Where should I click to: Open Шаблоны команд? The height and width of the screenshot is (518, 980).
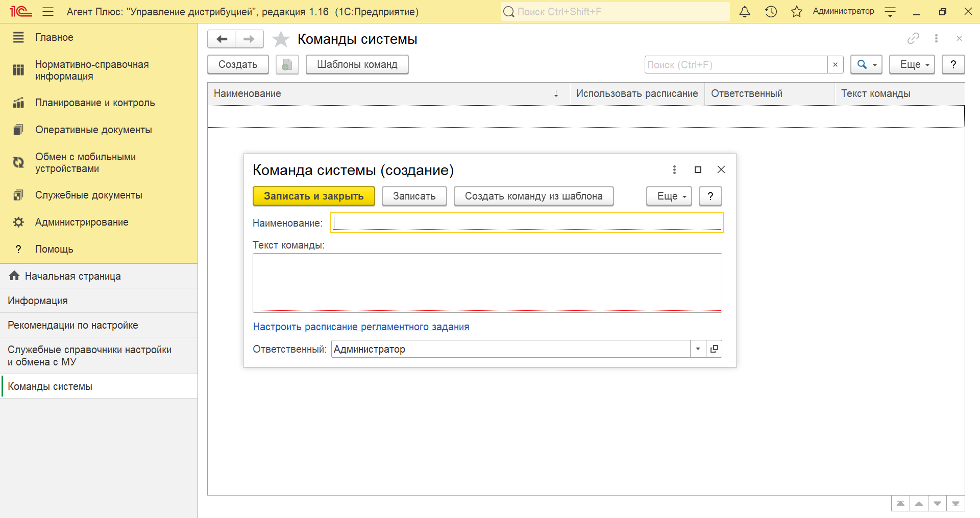(357, 64)
